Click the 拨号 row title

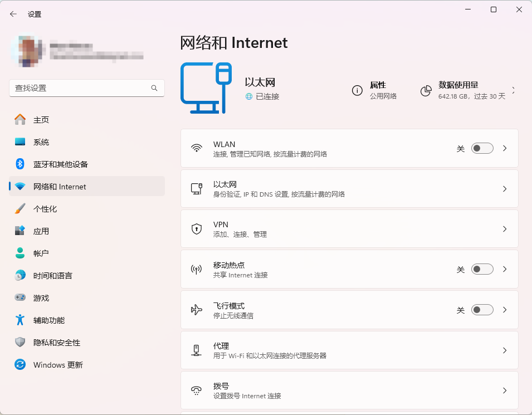click(221, 386)
